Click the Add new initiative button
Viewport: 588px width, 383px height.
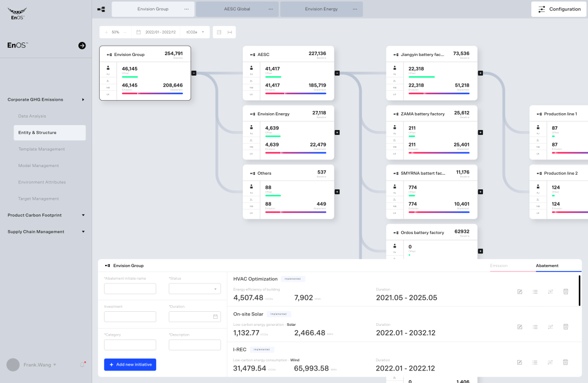(130, 365)
